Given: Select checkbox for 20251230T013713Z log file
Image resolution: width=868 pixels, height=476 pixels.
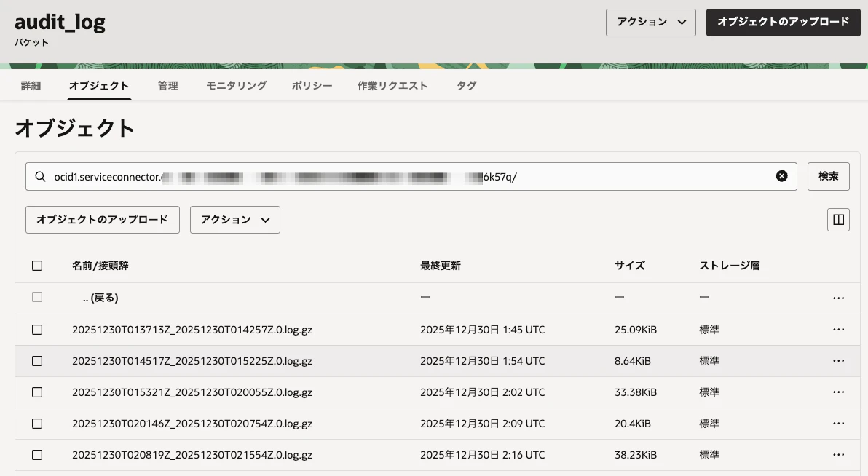Looking at the screenshot, I should point(37,329).
